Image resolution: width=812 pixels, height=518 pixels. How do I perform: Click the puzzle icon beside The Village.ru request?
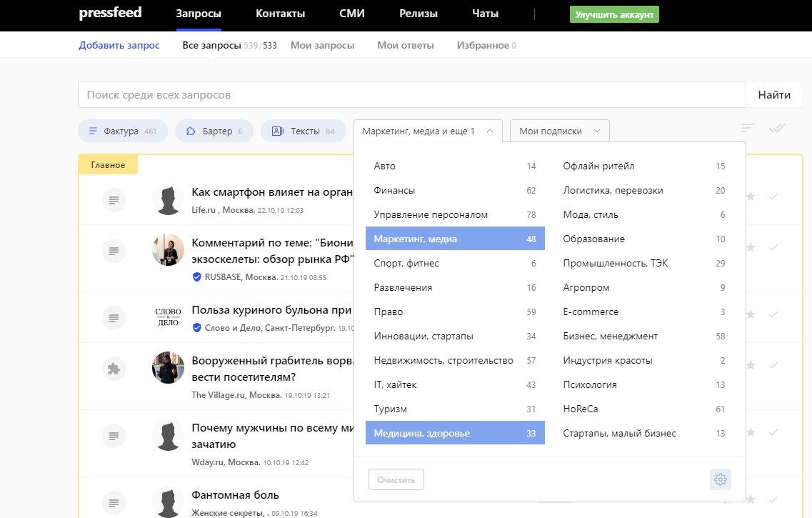[113, 369]
